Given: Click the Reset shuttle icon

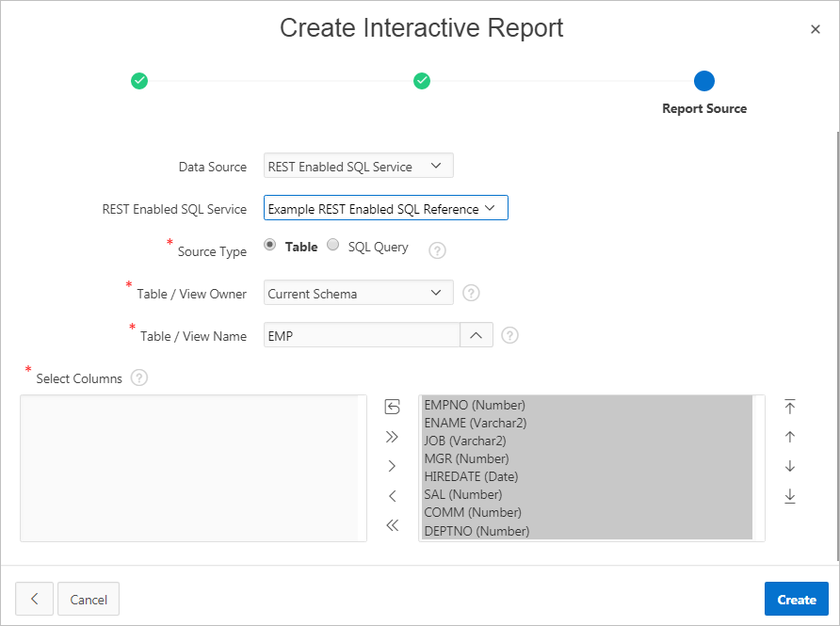Looking at the screenshot, I should click(393, 407).
